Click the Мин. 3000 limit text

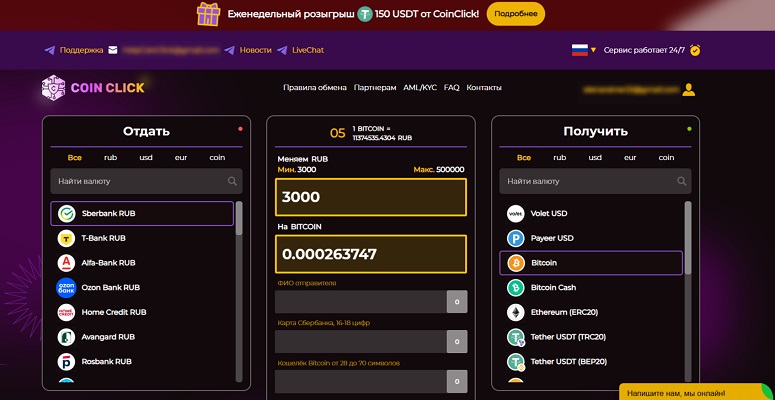(297, 170)
